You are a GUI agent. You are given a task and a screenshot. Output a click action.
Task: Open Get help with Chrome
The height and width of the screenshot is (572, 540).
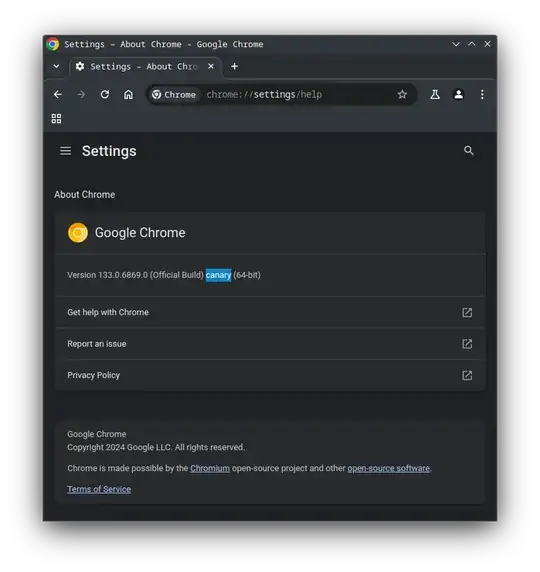coord(270,312)
